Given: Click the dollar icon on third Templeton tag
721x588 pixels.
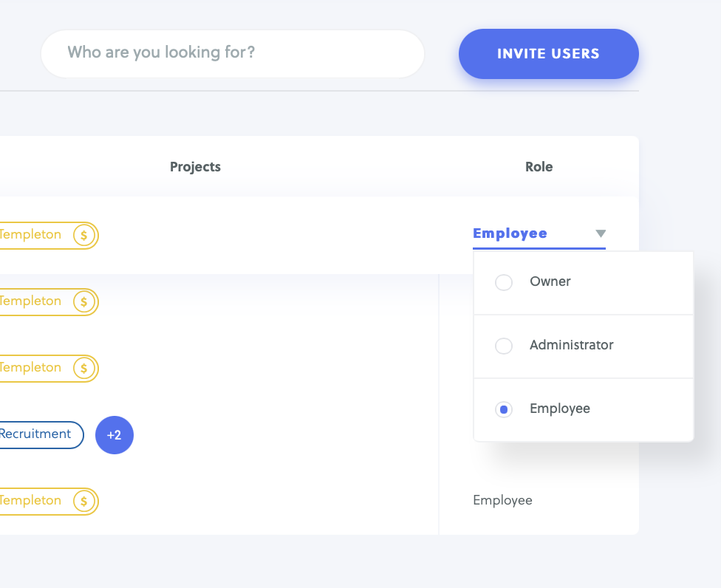Looking at the screenshot, I should pyautogui.click(x=83, y=369).
